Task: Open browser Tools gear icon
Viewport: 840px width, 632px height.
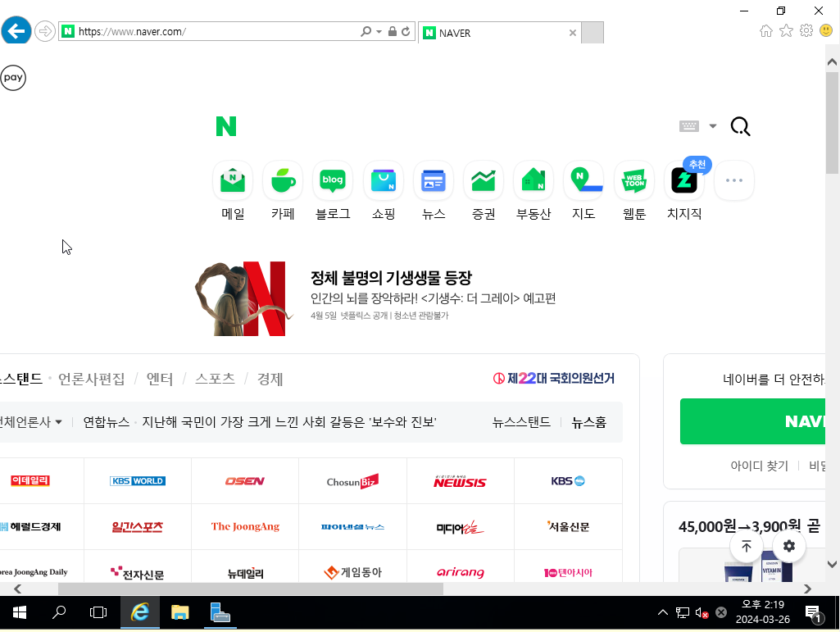Action: pyautogui.click(x=806, y=30)
